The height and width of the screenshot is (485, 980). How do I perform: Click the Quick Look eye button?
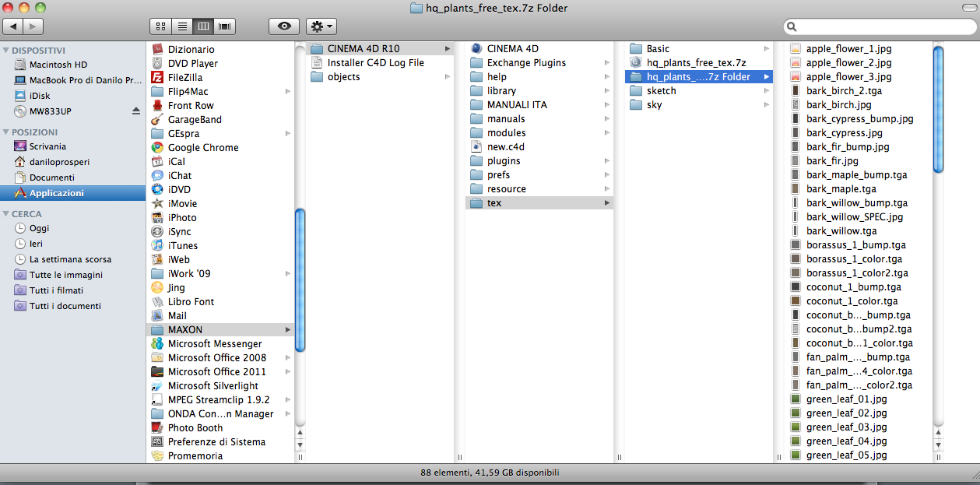pos(284,26)
